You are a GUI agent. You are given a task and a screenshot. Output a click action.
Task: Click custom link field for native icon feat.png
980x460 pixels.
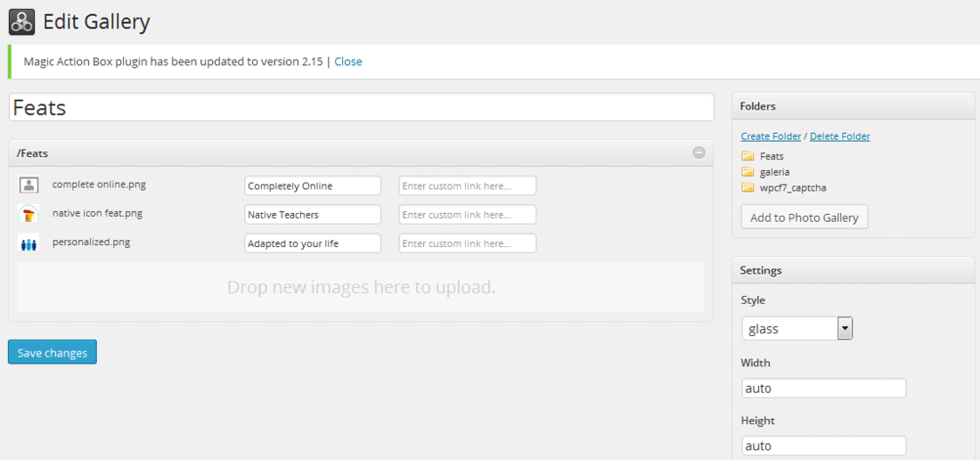tap(468, 214)
